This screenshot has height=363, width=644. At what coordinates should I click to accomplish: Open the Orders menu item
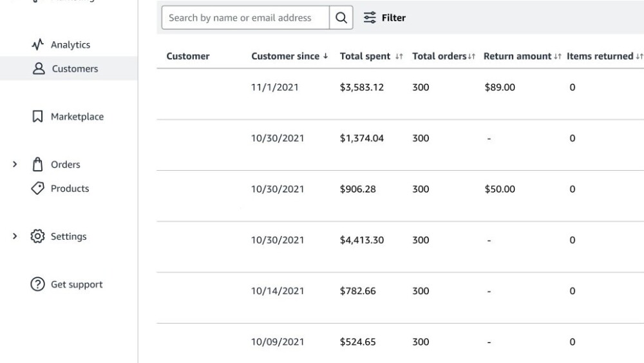(x=65, y=164)
